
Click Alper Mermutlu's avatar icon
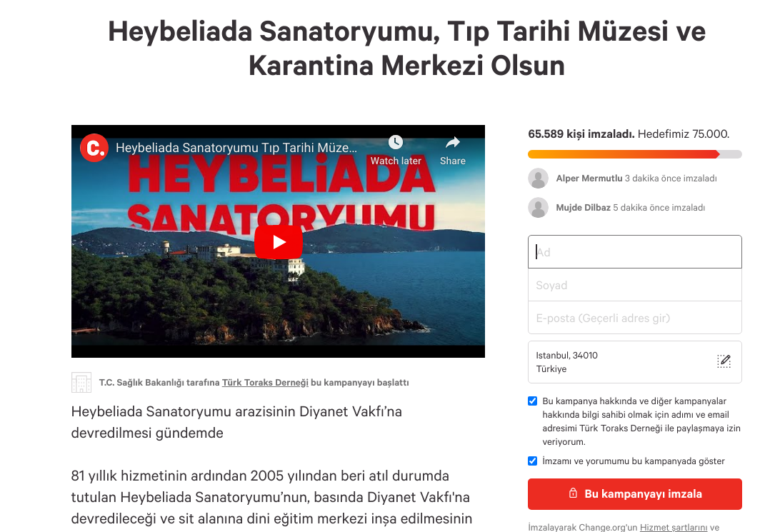click(x=539, y=179)
